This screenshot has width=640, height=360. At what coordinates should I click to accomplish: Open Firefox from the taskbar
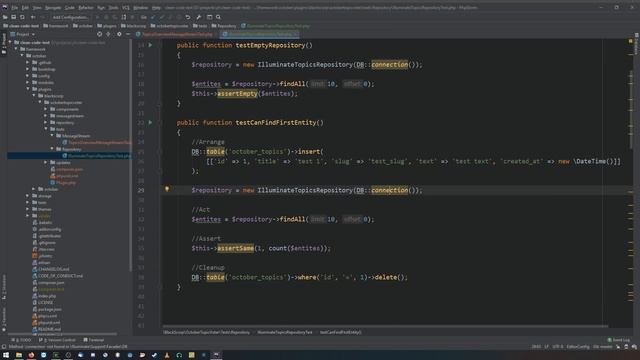pos(31,355)
